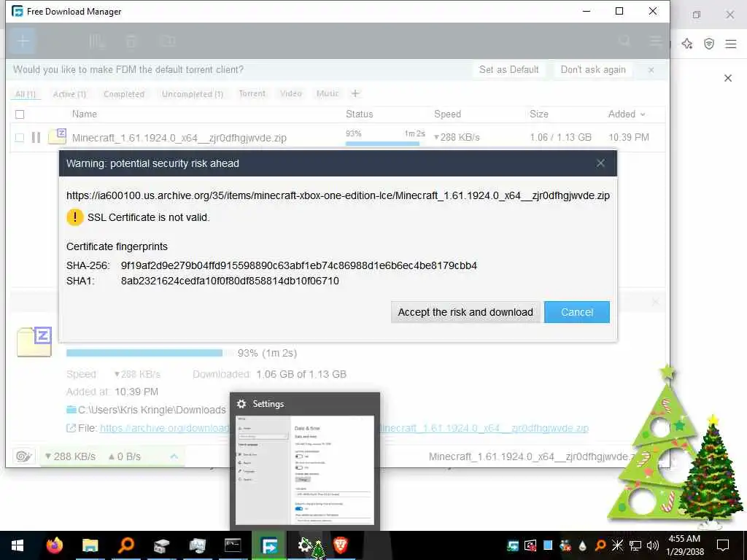Click the Status column header
The image size is (747, 560).
(359, 114)
